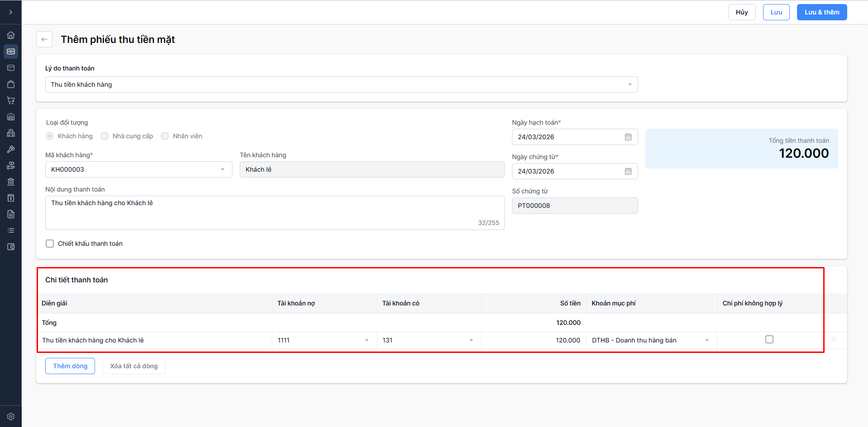Open the home dashboard sidebar icon
Viewport: 868px width, 427px height.
click(11, 35)
